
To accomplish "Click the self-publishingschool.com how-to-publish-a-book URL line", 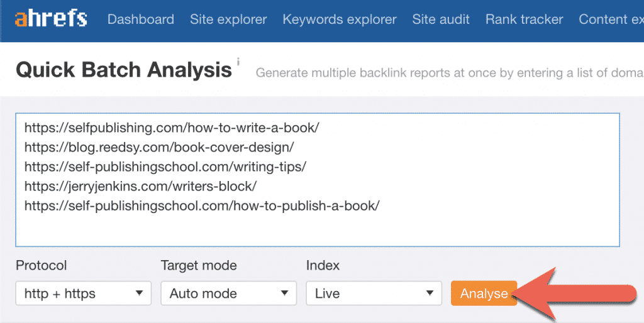I will tap(202, 206).
